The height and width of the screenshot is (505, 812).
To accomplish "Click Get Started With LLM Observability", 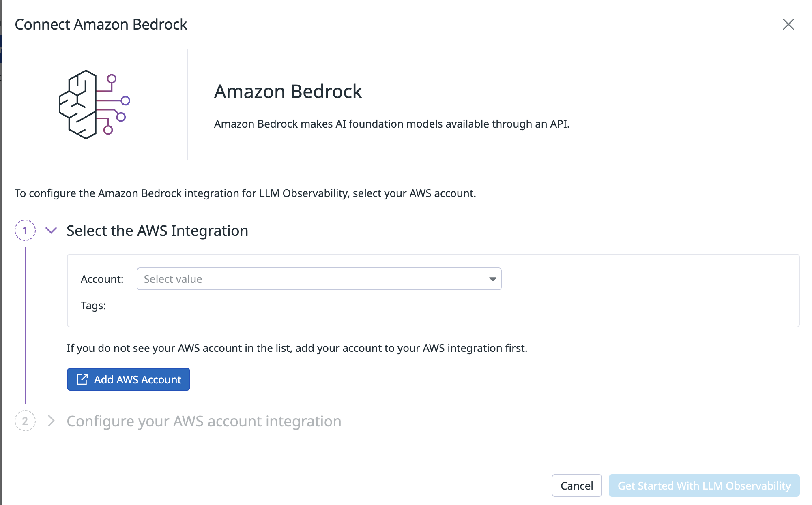I will coord(704,486).
